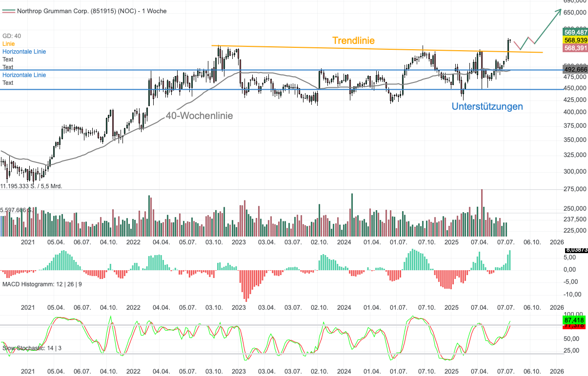Click the 425,000 price axis label
The image size is (588, 376).
tap(575, 100)
